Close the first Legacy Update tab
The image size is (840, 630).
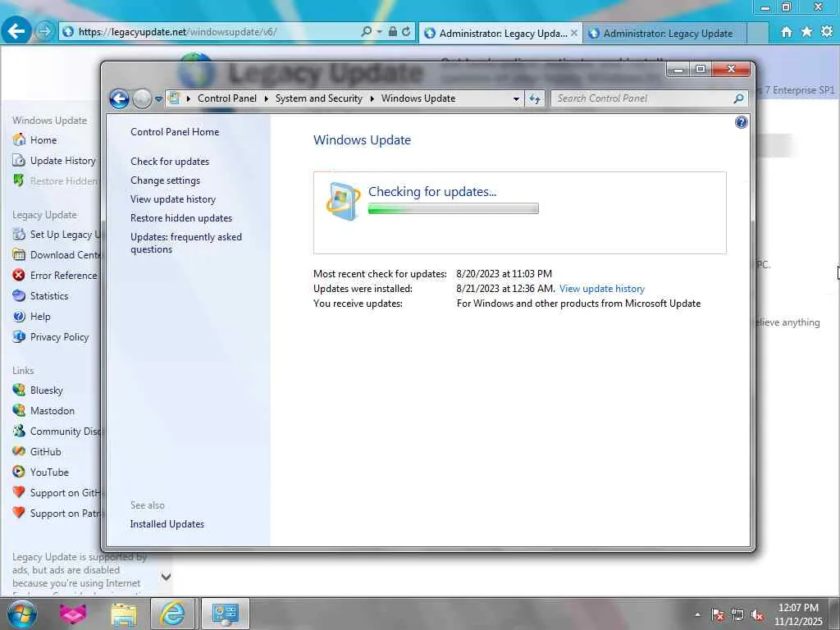click(573, 33)
